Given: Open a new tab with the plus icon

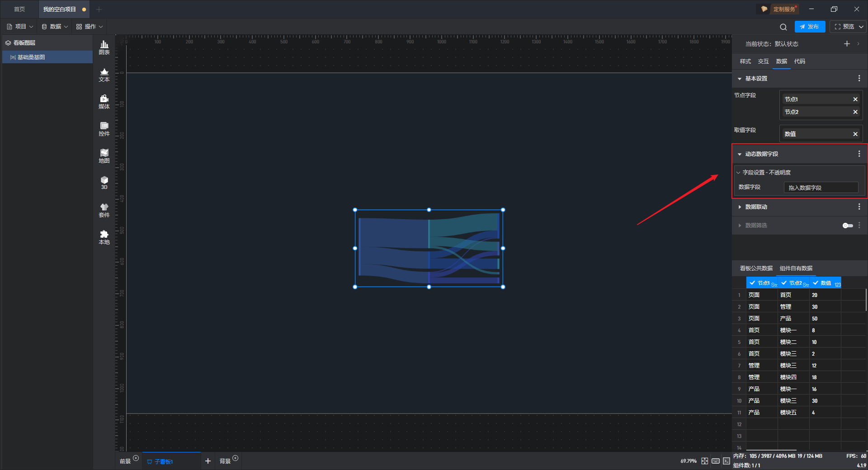Looking at the screenshot, I should point(99,9).
